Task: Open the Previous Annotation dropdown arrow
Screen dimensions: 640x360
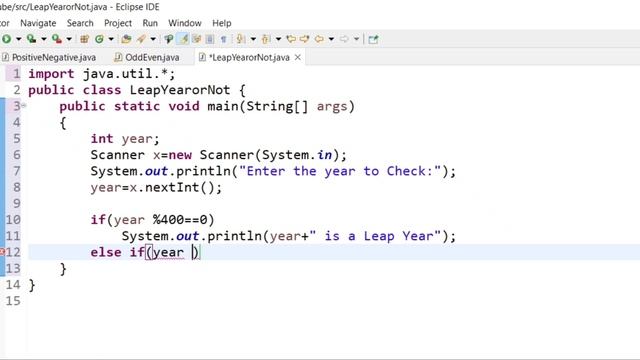Action: (x=278, y=39)
